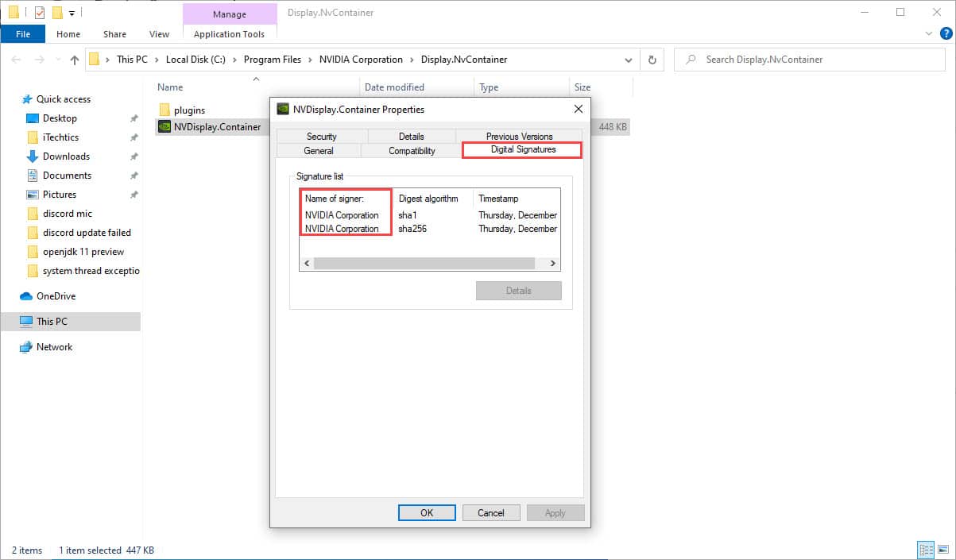Open Downloads from the sidebar

(x=66, y=156)
